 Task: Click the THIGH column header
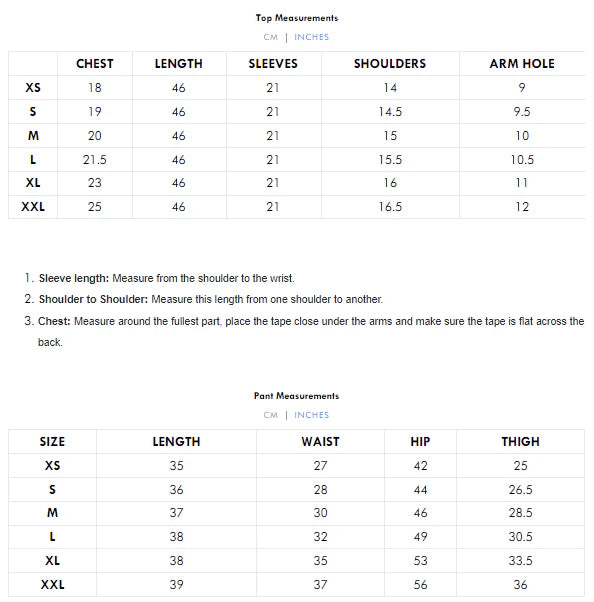520,442
